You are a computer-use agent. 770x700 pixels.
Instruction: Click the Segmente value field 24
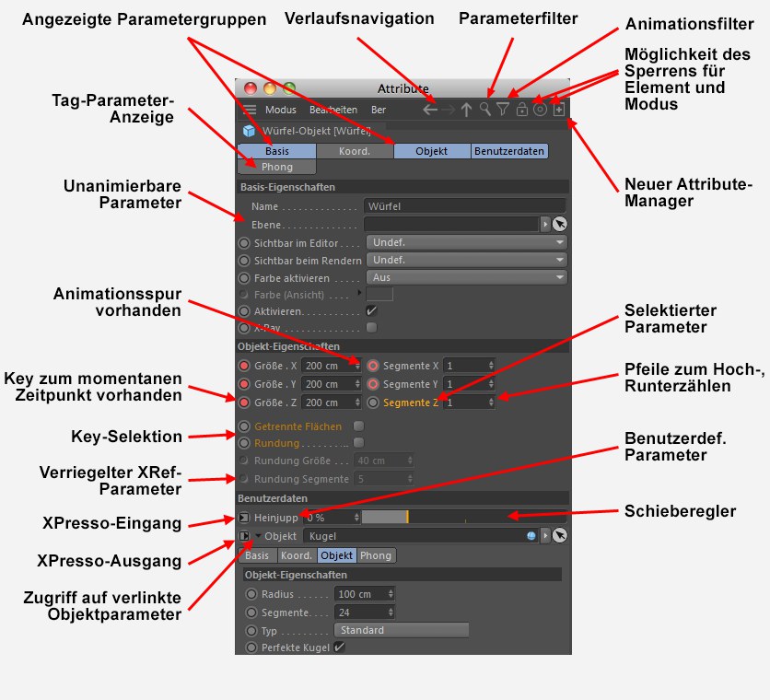[x=364, y=612]
